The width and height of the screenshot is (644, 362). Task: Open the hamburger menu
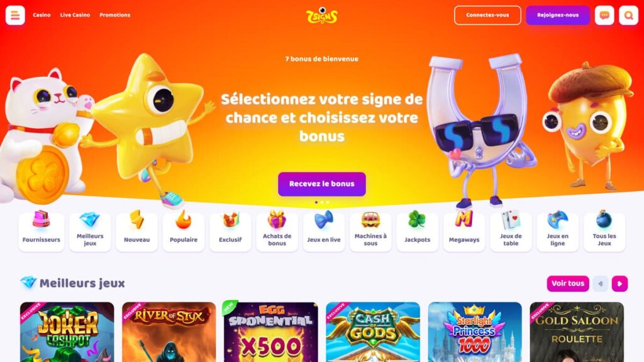[15, 15]
